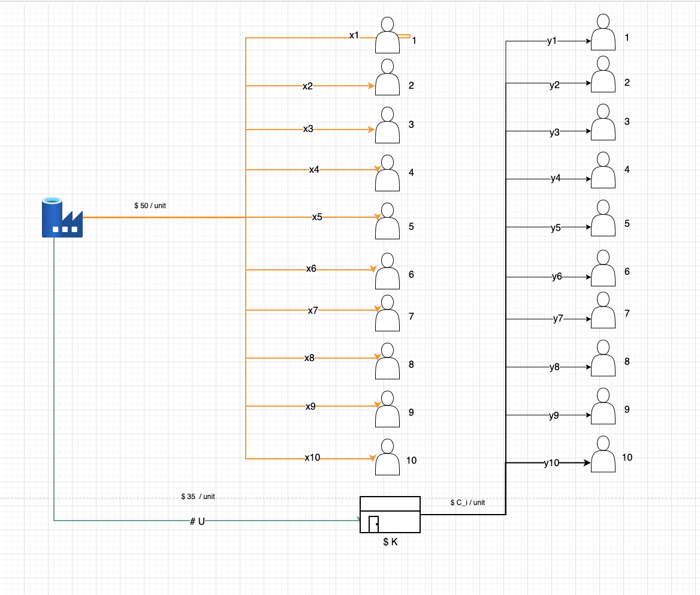This screenshot has width=700, height=595.
Task: Select person icon at end of y1 arrow
Action: pyautogui.click(x=603, y=32)
